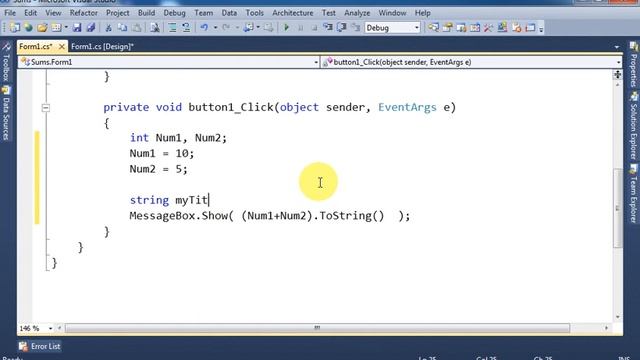
Task: Save the file with the floppy disk icon
Action: (x=77, y=28)
